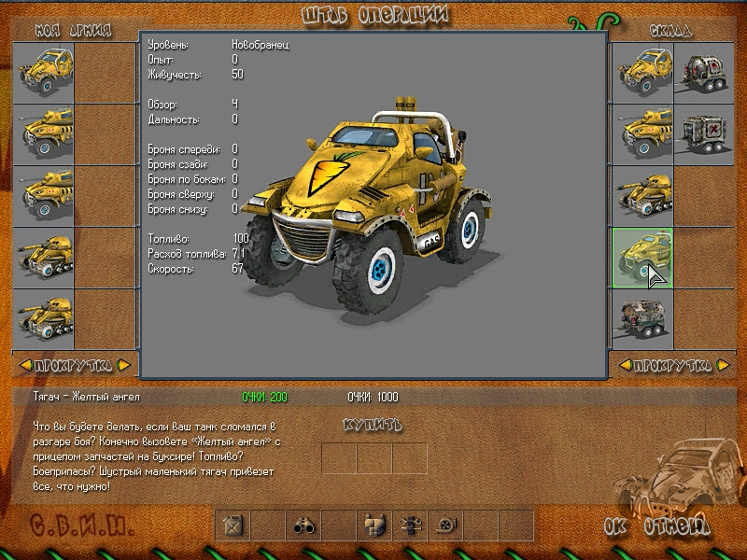Click the Уровень rank value Новобранец
This screenshot has width=747, height=560.
(261, 45)
